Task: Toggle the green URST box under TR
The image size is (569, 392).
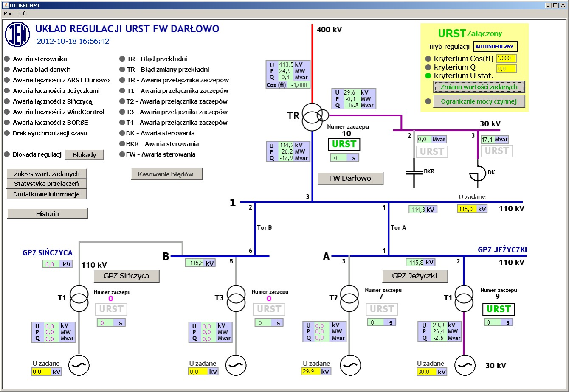Action: point(344,144)
